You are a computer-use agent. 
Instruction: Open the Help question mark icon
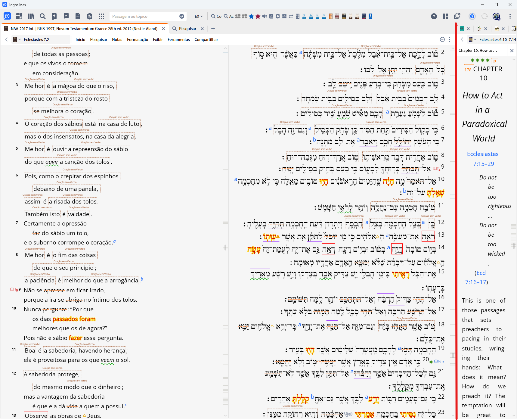coord(434,16)
